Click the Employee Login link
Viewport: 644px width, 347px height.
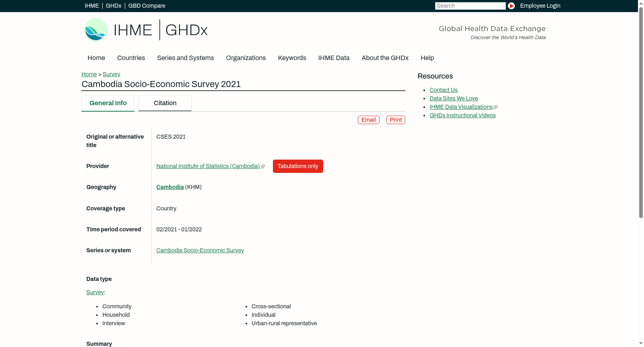click(540, 6)
